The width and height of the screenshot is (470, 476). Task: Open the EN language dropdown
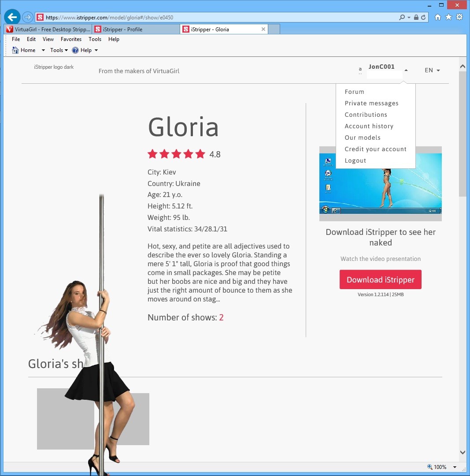(432, 70)
